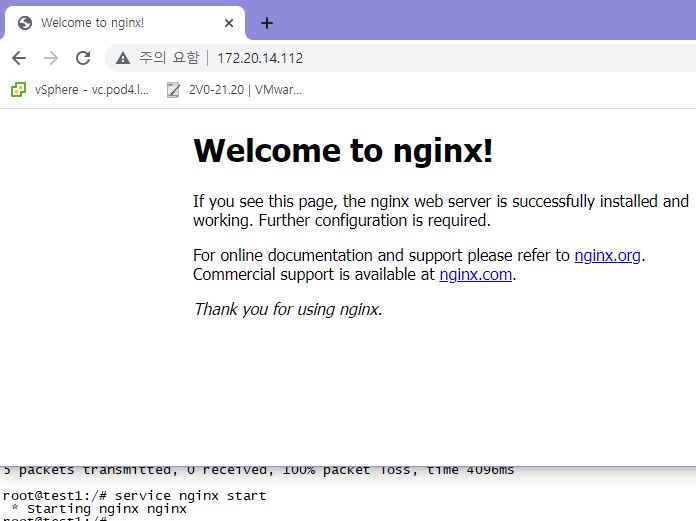696x521 pixels.
Task: Click the globe favicon on the tab
Action: coord(25,23)
